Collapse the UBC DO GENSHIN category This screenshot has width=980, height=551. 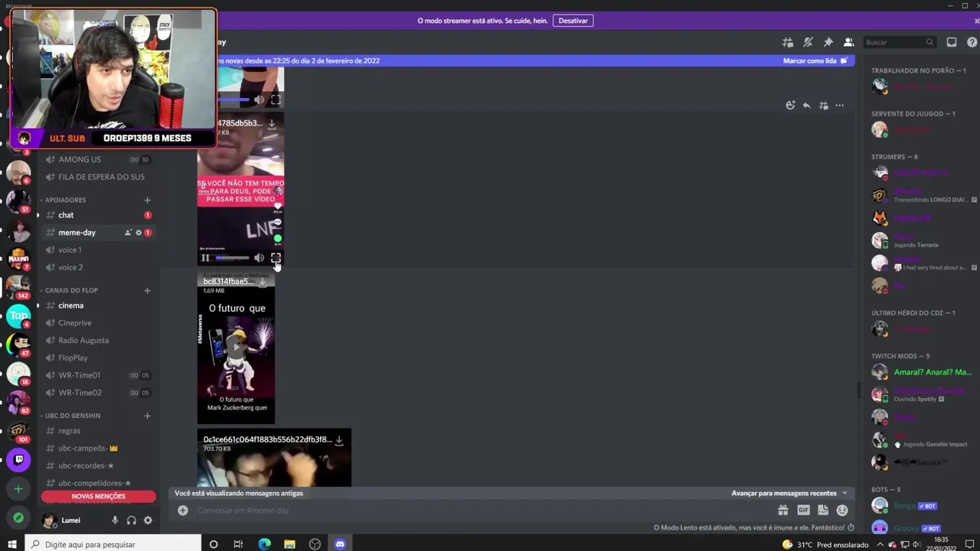[73, 416]
